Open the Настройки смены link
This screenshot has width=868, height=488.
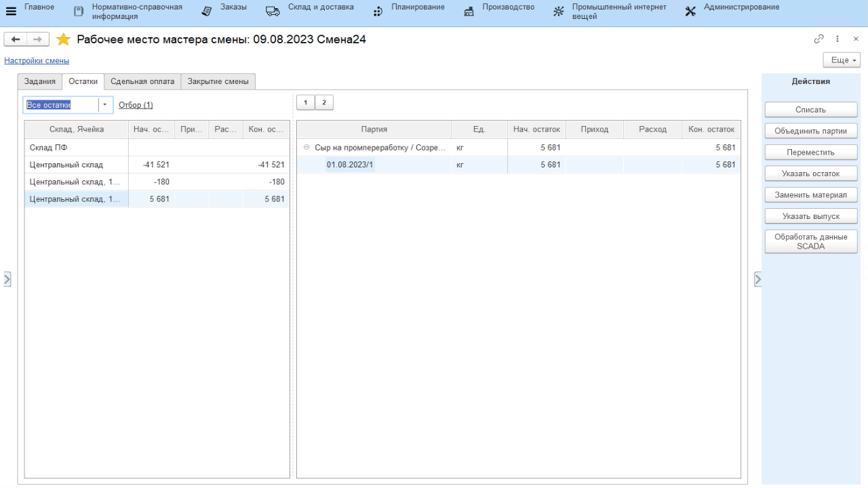37,61
